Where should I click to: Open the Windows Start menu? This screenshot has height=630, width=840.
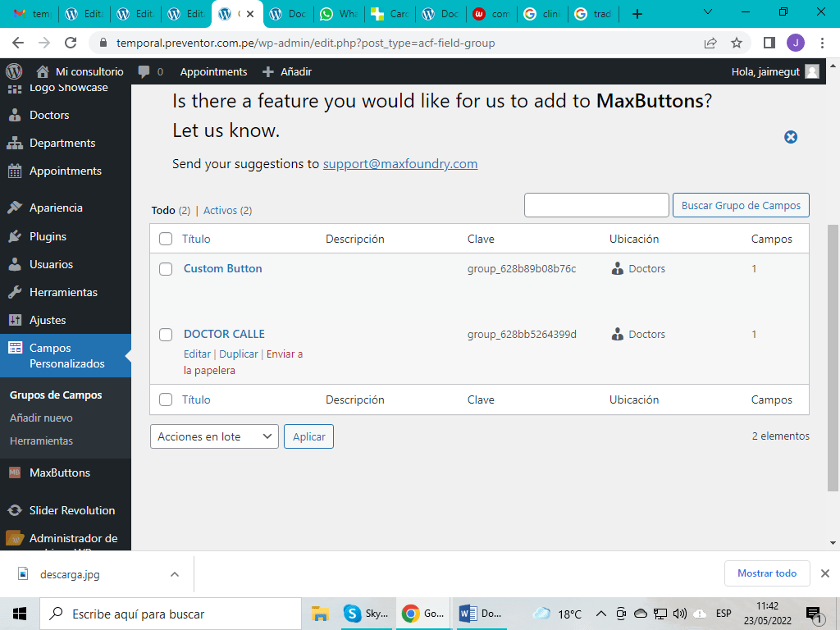pos(20,614)
